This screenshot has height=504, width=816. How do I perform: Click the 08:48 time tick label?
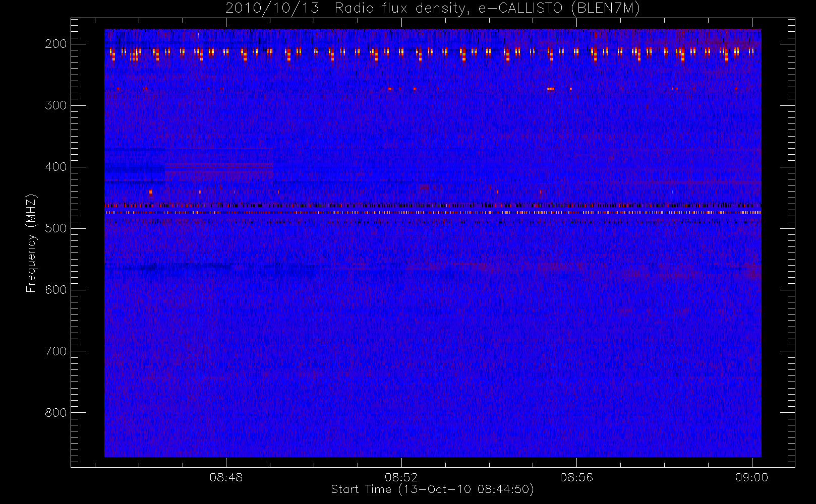[x=226, y=477]
